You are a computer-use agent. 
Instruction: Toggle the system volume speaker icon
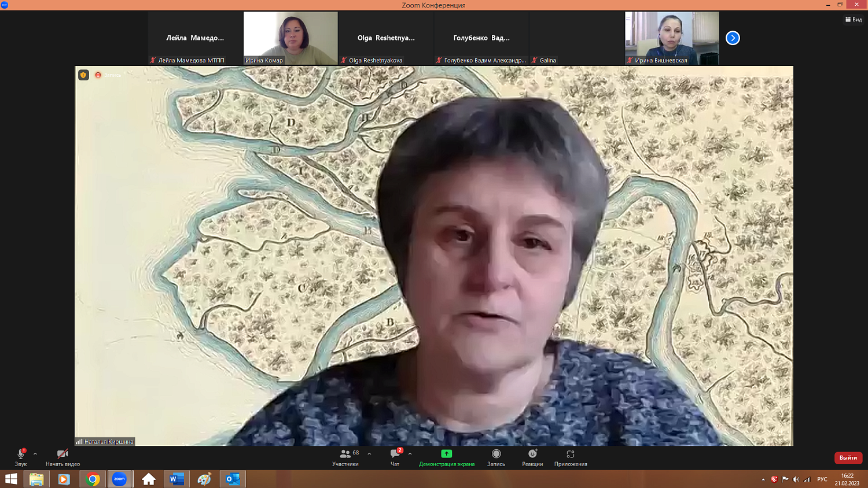(x=796, y=479)
